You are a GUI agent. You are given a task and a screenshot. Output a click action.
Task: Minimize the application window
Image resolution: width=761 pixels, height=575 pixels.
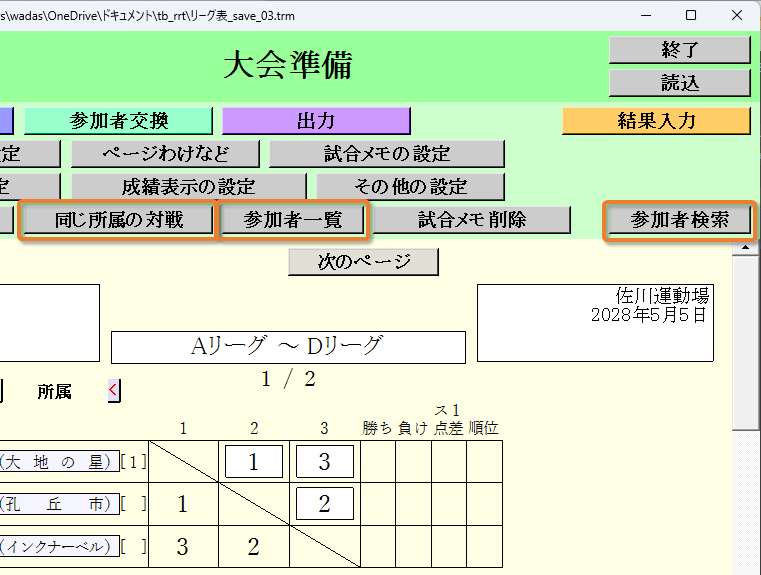[x=646, y=16]
